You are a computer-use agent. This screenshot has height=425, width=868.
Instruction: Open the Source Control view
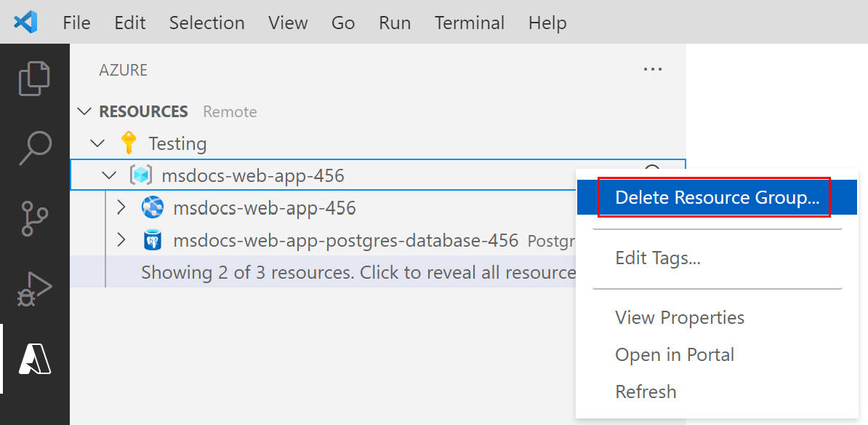[34, 218]
